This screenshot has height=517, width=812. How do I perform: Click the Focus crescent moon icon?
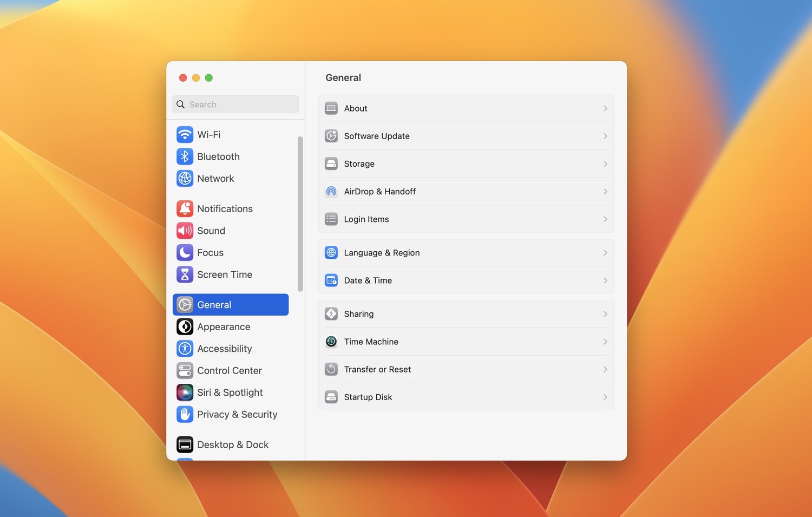[185, 252]
